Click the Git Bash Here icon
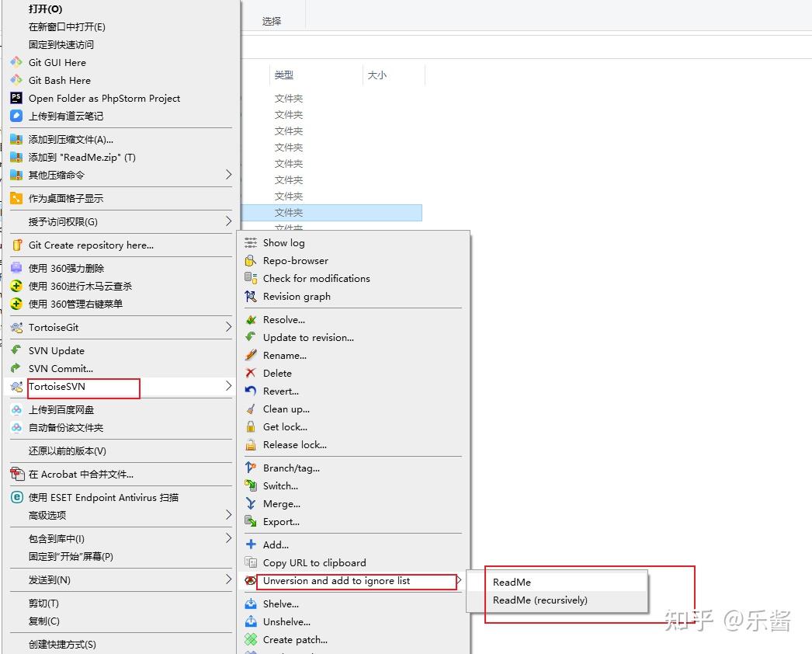The width and height of the screenshot is (812, 654). coord(16,80)
